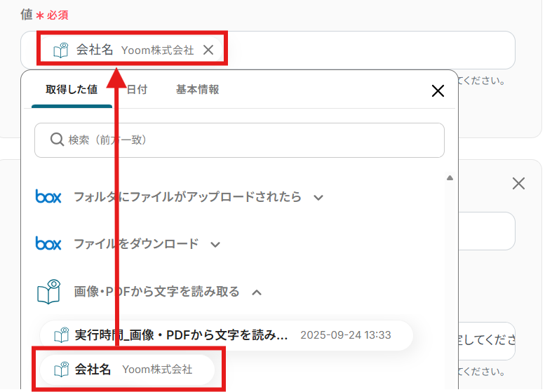Viewport: 552px width, 392px height.
Task: Click book icon in 会社名 list option
Action: (x=61, y=370)
